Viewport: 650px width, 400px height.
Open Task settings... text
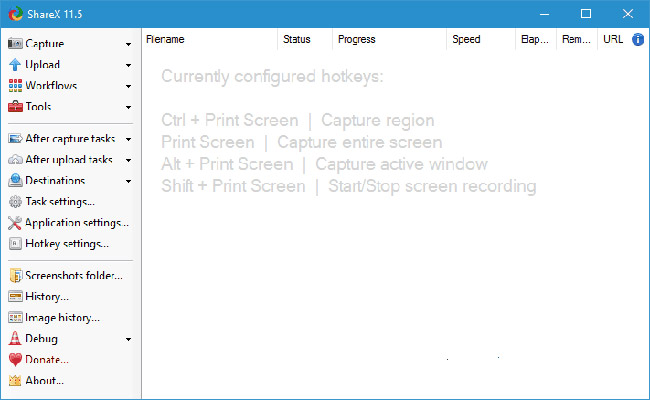pos(60,202)
